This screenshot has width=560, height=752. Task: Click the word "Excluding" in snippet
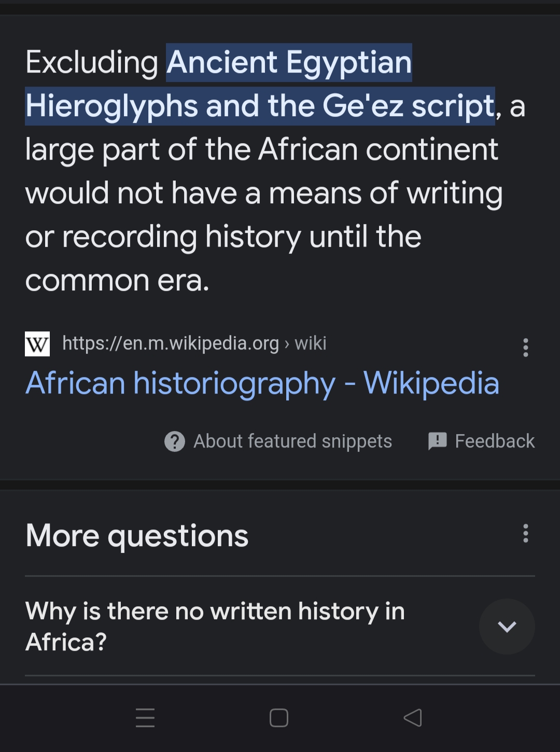click(x=92, y=62)
